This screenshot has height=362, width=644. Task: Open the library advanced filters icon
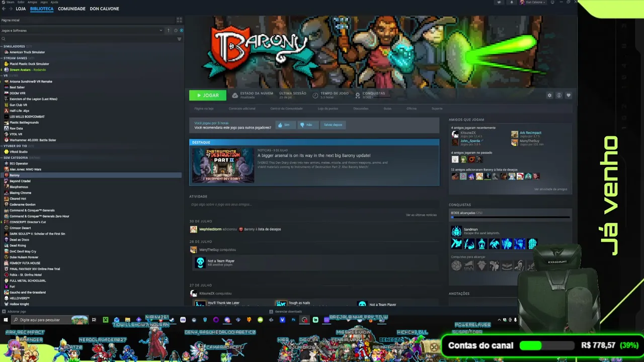point(179,39)
